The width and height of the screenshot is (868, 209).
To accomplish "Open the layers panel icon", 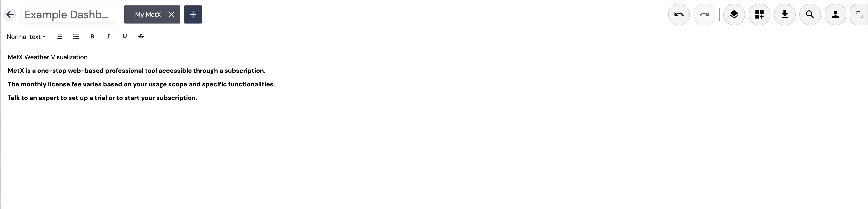I will [x=734, y=14].
